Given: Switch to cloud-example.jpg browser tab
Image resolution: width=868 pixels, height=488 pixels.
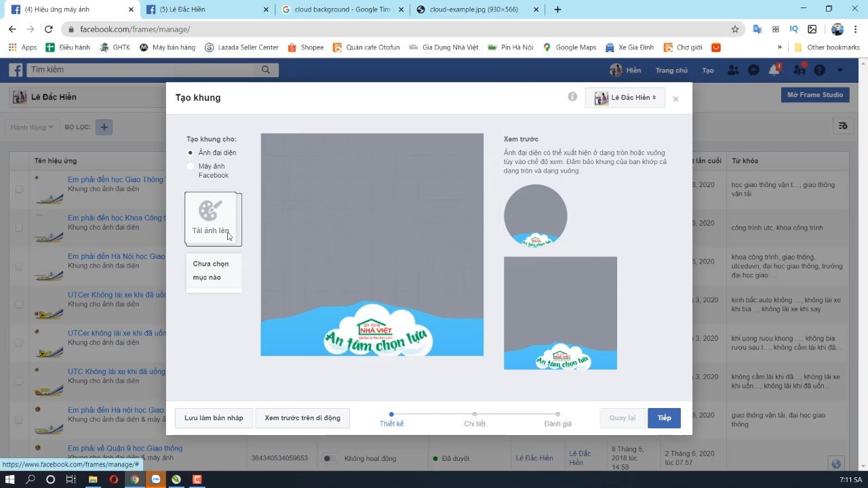Looking at the screenshot, I should coord(478,9).
